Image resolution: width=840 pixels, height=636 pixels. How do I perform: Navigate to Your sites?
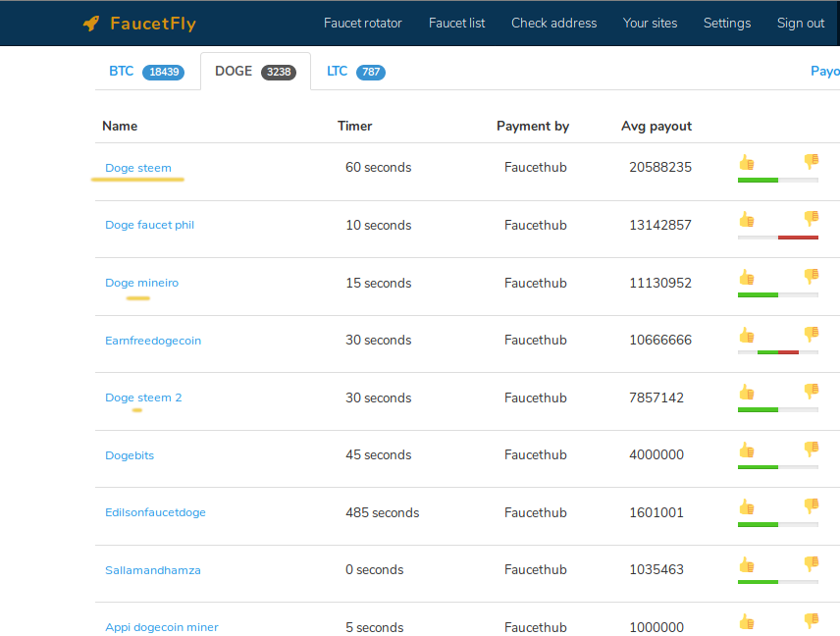[x=650, y=23]
